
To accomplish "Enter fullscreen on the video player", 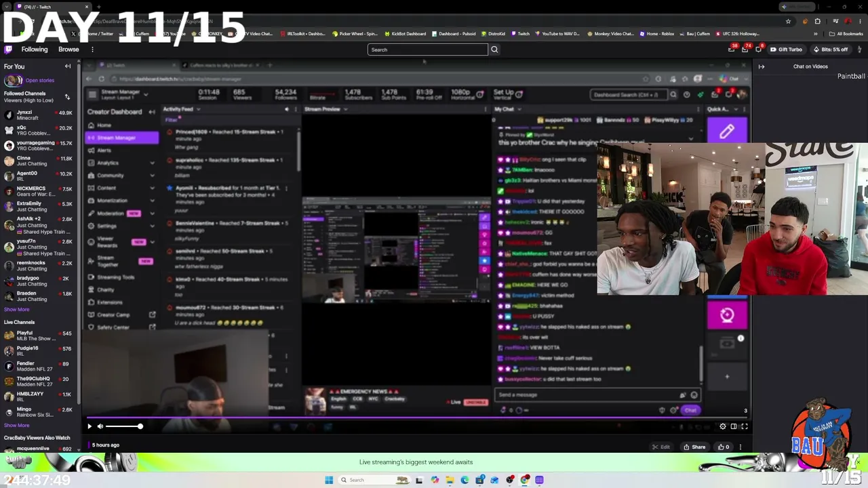I will (x=745, y=426).
